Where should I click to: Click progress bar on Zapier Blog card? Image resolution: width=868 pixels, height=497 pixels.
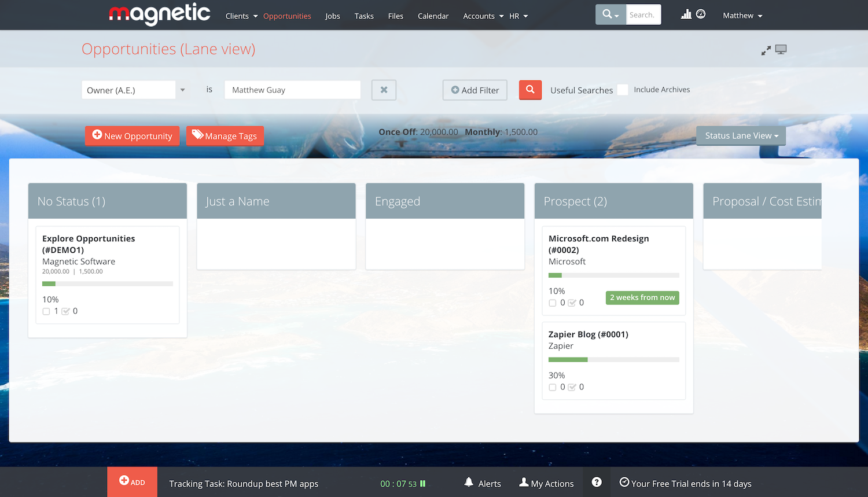pyautogui.click(x=614, y=360)
